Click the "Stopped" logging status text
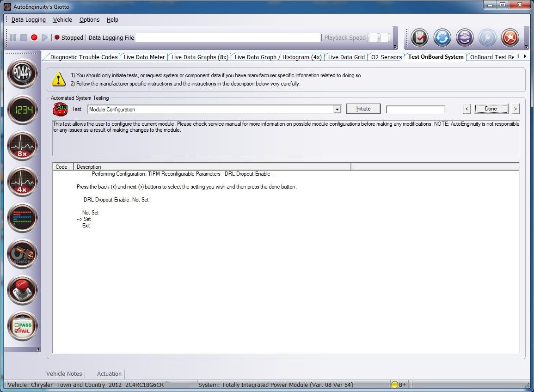The width and height of the screenshot is (534, 392). (72, 37)
